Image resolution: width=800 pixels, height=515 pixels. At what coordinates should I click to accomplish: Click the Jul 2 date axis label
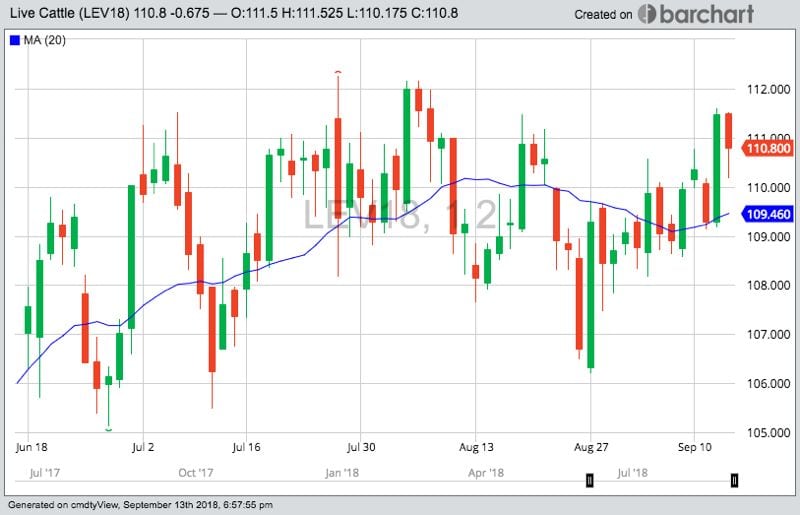coord(143,447)
